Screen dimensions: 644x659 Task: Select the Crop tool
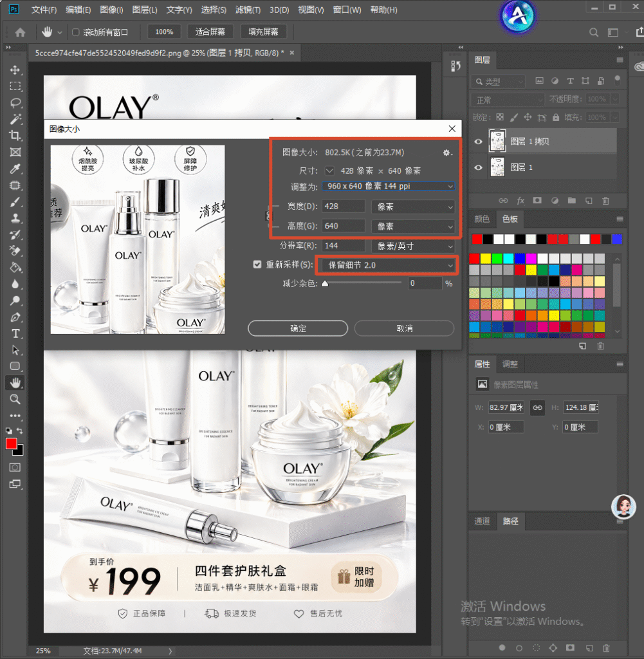tap(15, 135)
